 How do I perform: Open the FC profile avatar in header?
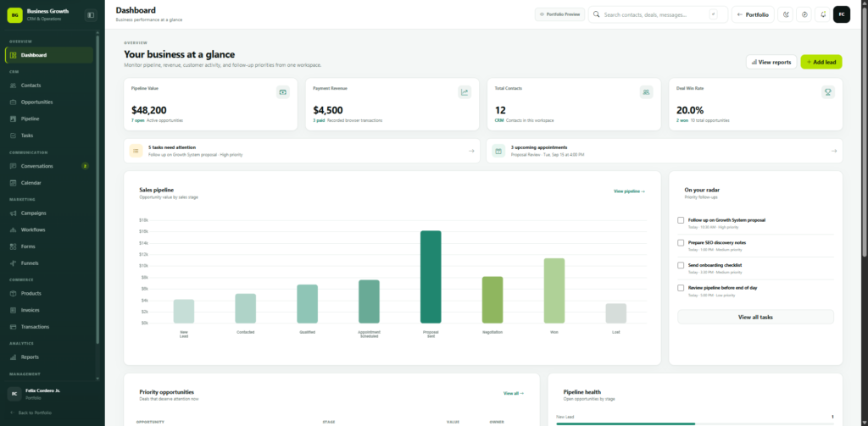842,14
